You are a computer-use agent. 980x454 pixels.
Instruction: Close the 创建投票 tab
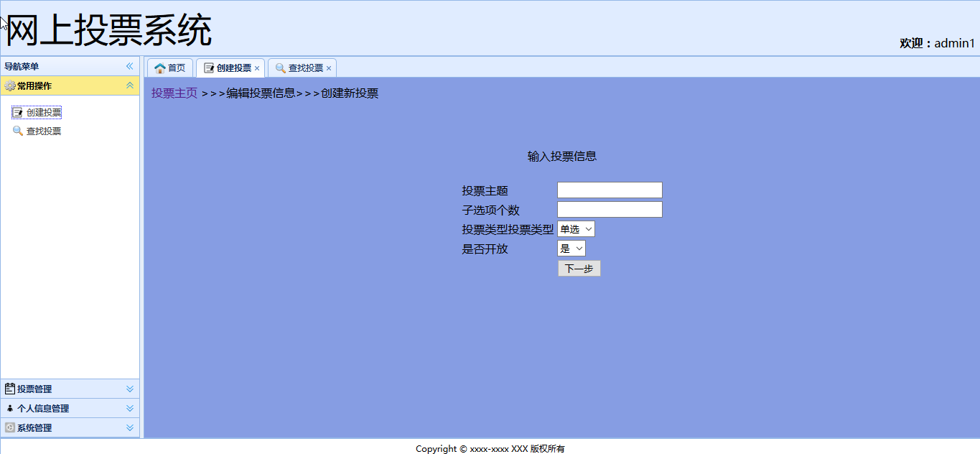[257, 68]
